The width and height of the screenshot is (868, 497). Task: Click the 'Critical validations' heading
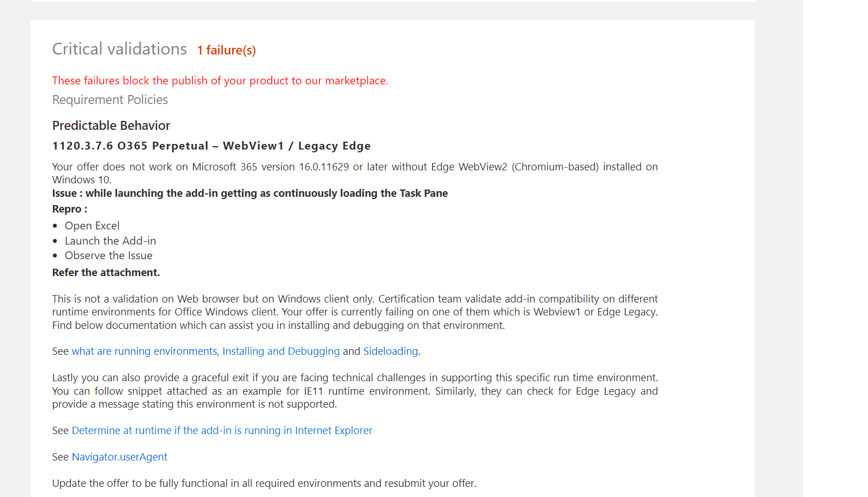tap(119, 49)
